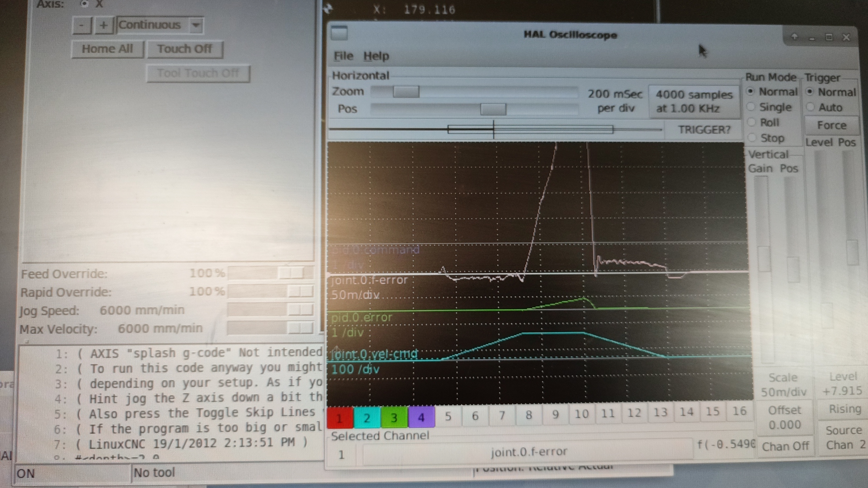Image resolution: width=868 pixels, height=488 pixels.
Task: Click the Home All button
Action: point(108,49)
